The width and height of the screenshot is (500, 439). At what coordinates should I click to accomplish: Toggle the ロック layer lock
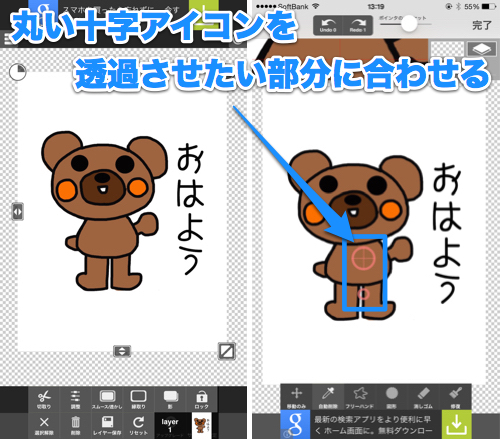tap(201, 399)
